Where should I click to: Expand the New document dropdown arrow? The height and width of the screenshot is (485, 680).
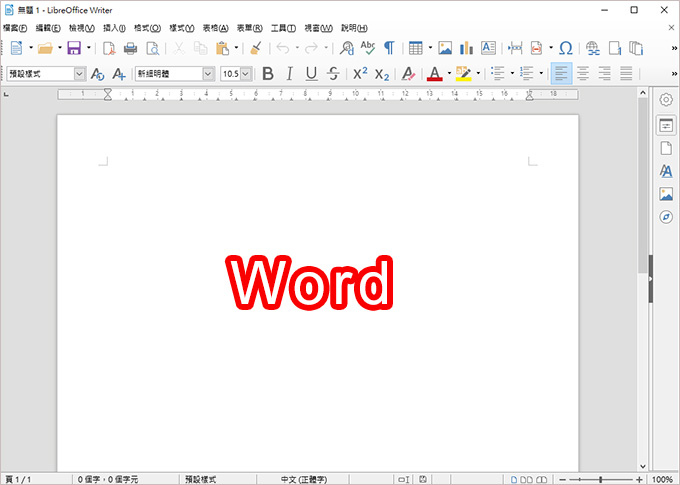coord(31,48)
